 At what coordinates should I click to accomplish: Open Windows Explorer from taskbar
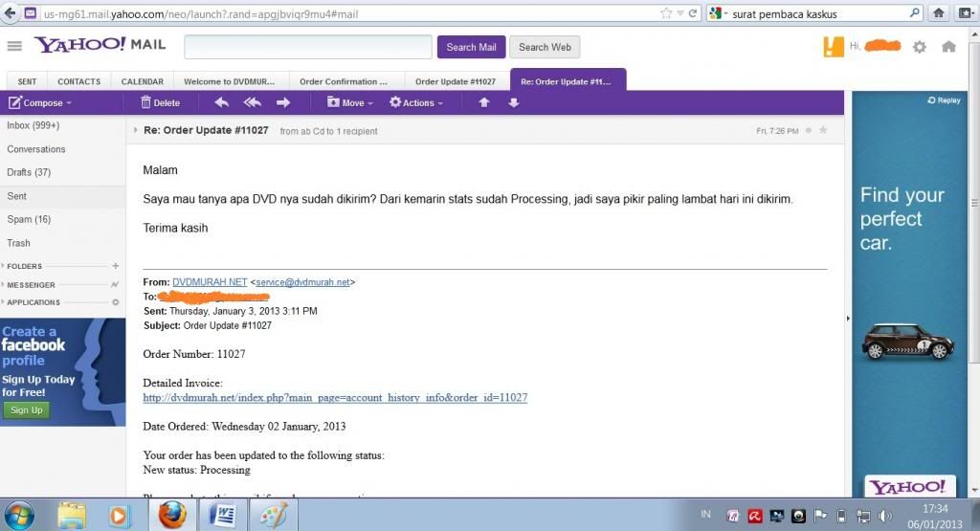click(71, 516)
